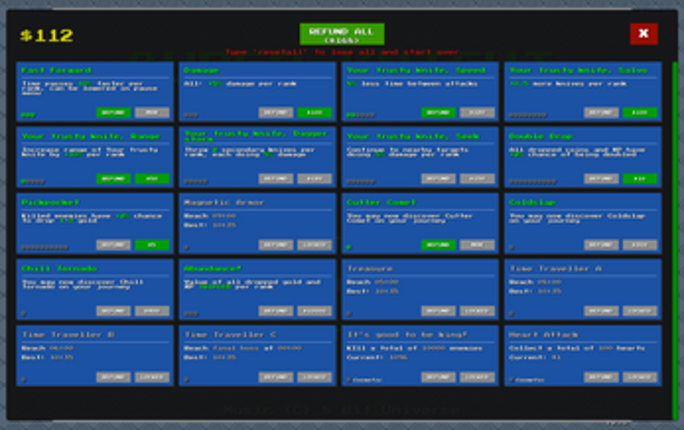Buy the Pickpocket upgrade
Screen dimensions: 684x430
152,245
